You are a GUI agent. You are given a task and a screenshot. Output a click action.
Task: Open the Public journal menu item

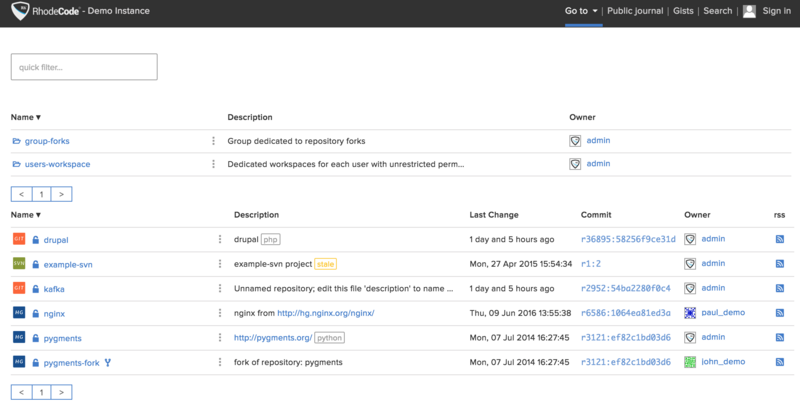634,11
